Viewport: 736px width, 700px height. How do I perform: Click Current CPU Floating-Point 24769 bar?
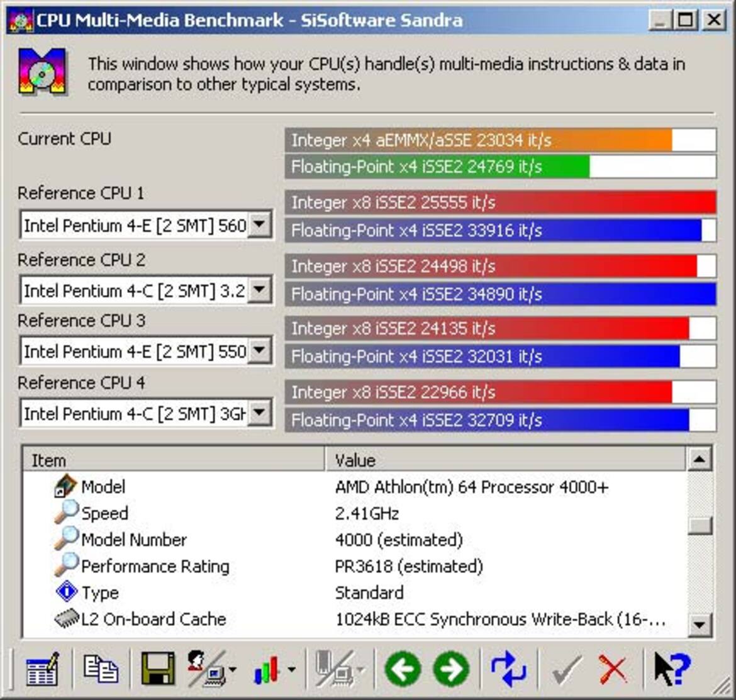(500, 167)
